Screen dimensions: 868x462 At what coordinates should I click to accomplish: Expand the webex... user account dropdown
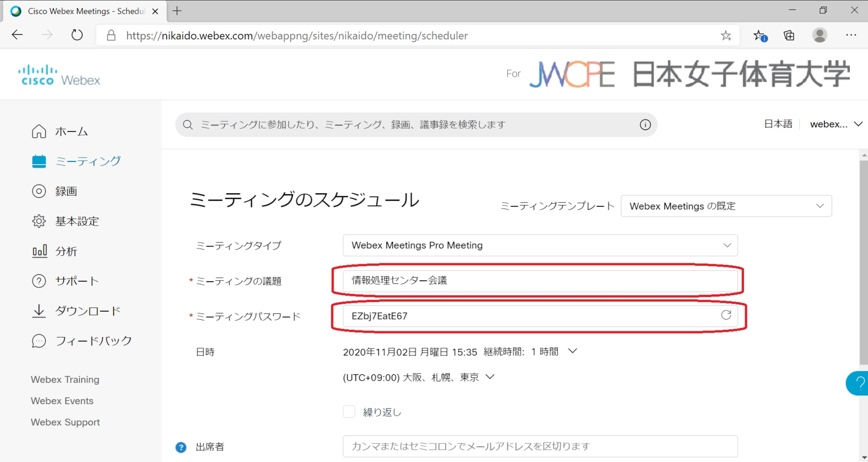tap(836, 124)
